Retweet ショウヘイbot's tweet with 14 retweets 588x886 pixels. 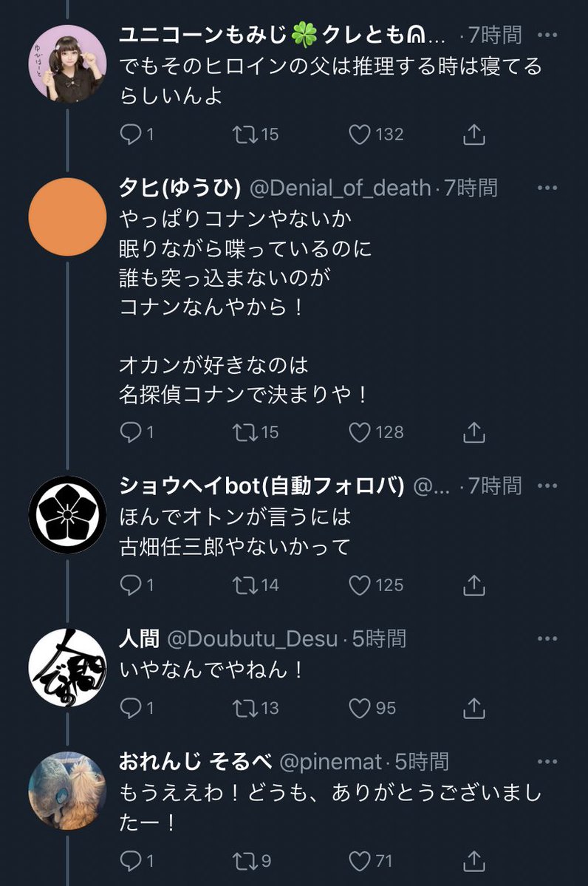243,585
